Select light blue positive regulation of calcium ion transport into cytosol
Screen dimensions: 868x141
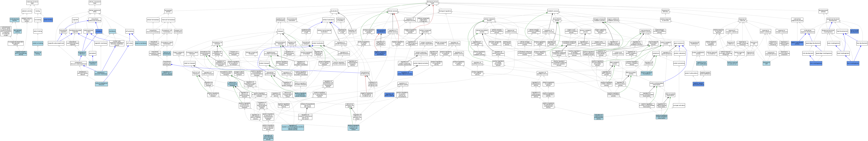(x=353, y=128)
